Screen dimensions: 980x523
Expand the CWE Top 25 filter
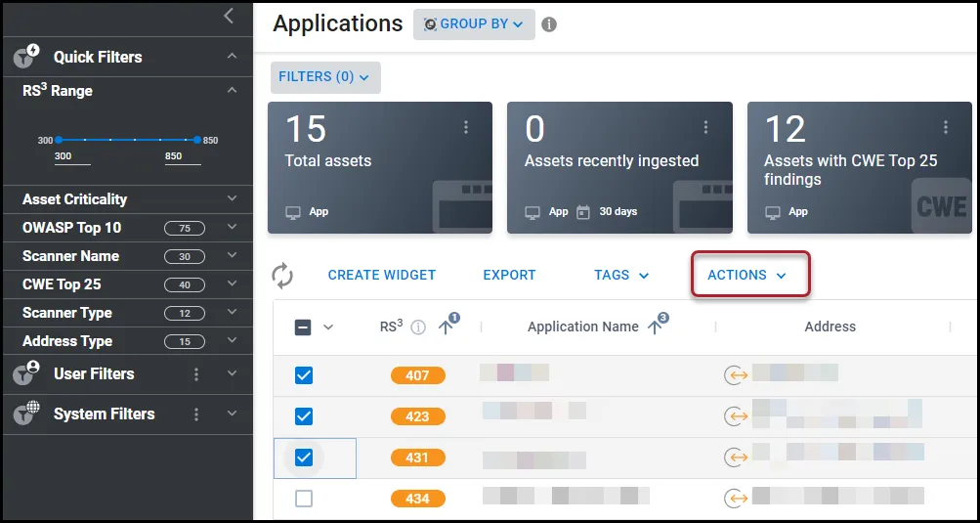[x=232, y=283]
